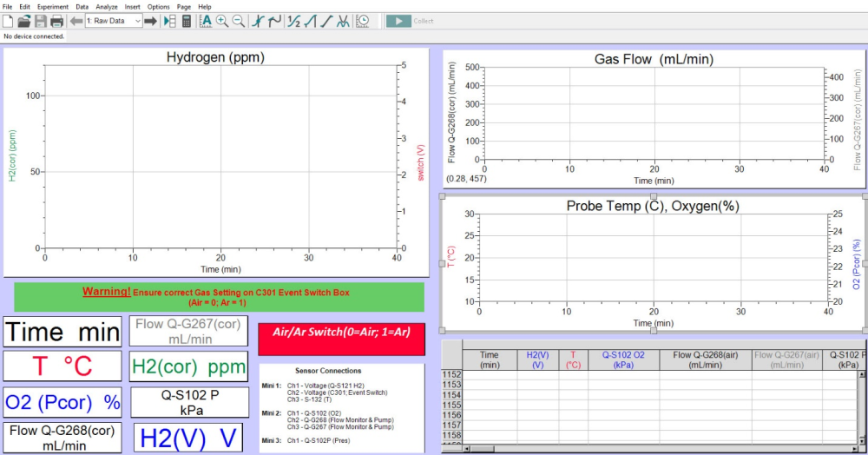Create a new file with the blank page icon
The height and width of the screenshot is (455, 868).
click(8, 21)
